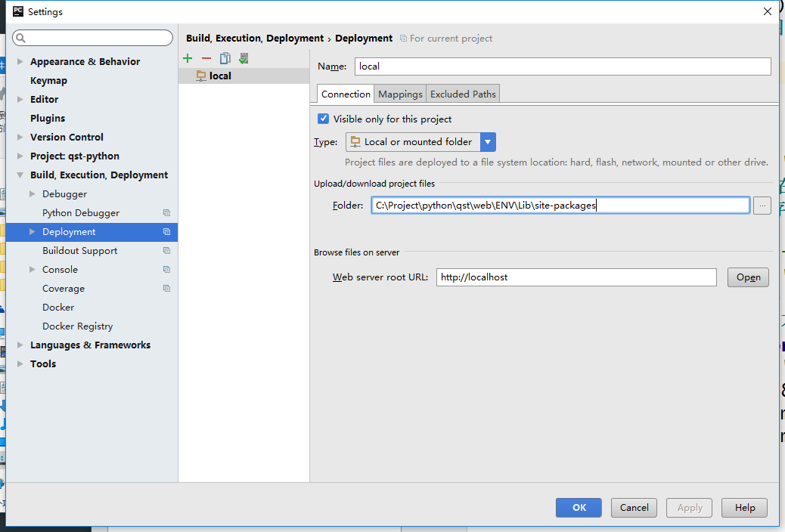Expand Appearance & Behavior section
Viewport: 785px width, 532px height.
(20, 61)
